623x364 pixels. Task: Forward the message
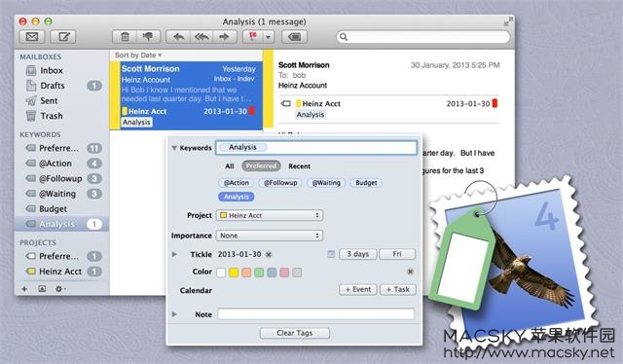point(225,37)
